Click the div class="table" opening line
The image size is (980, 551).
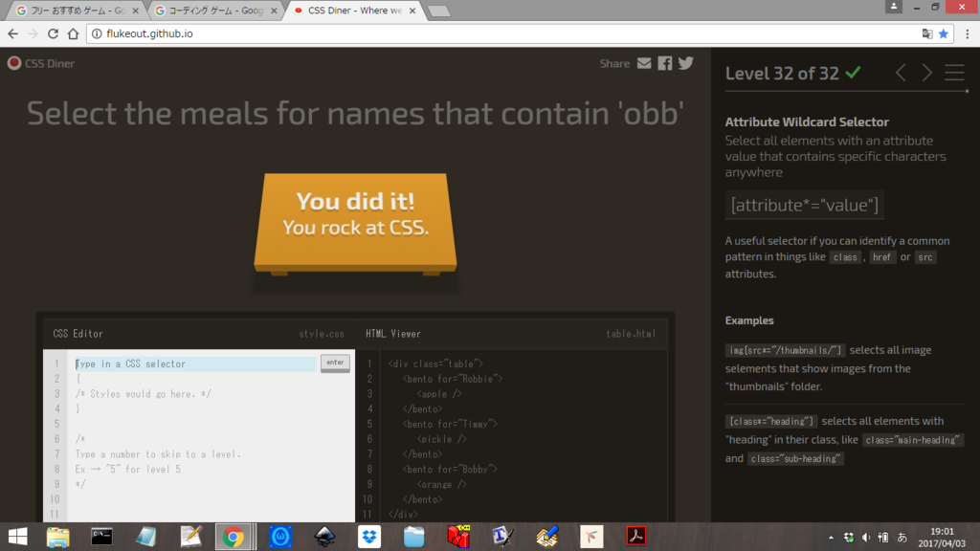435,364
